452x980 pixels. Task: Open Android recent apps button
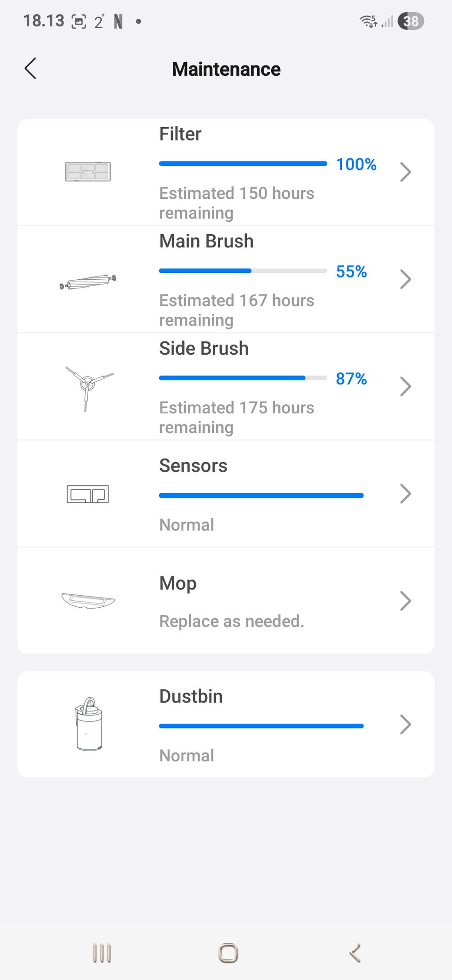pyautogui.click(x=102, y=953)
